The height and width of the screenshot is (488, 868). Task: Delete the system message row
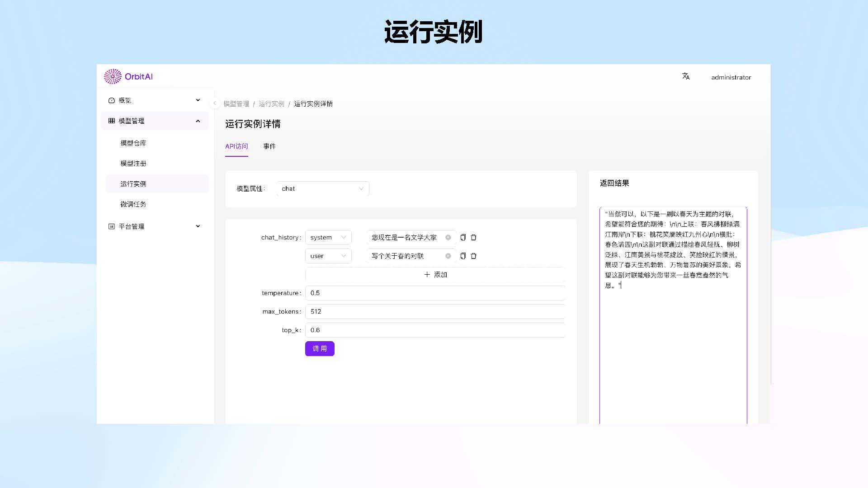[474, 238]
